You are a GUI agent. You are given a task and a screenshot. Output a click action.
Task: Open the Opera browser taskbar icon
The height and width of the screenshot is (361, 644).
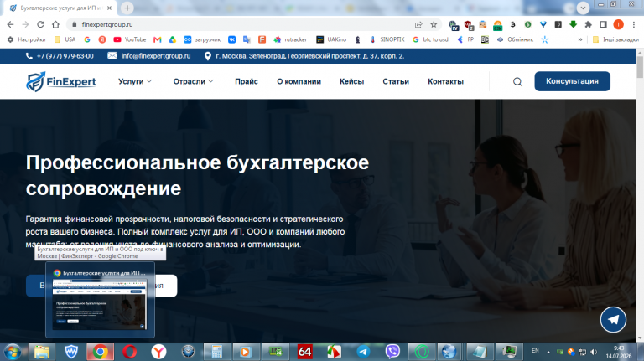pos(129,352)
